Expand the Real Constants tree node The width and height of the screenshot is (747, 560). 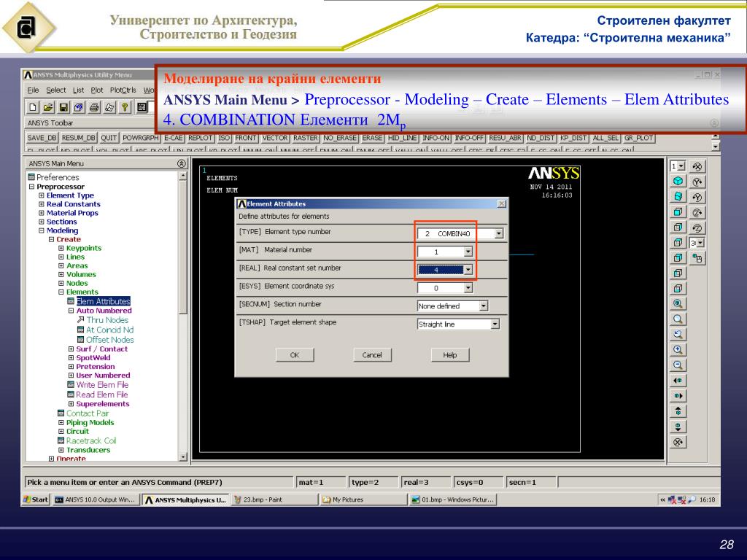coord(42,204)
